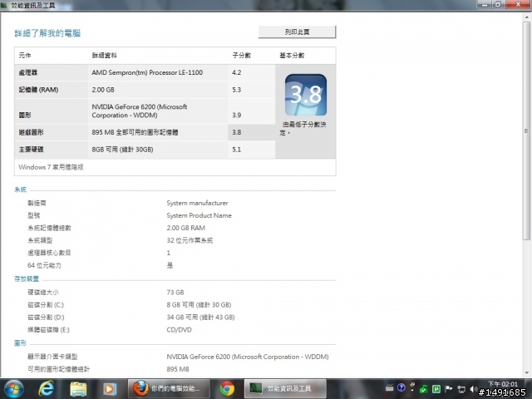Open Google Chrome from the taskbar
Viewport: 532px width, 399px height.
point(227,389)
